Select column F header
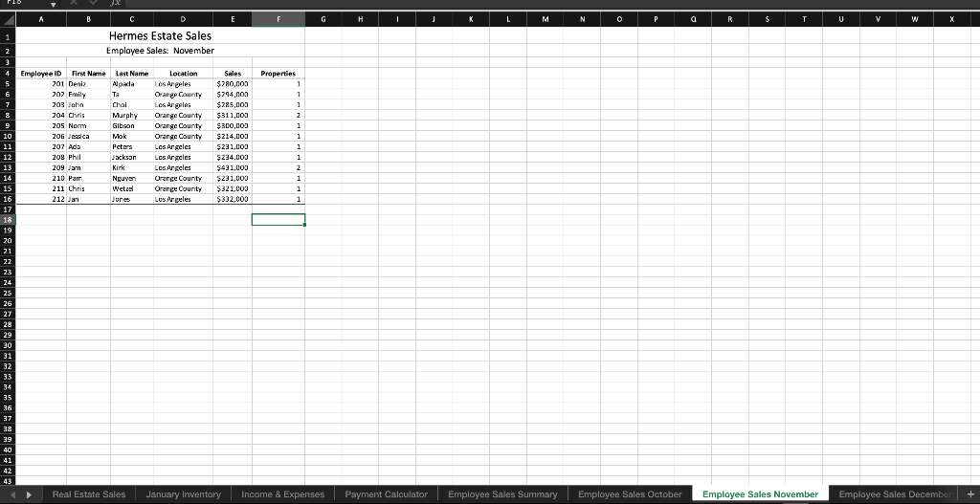 [x=278, y=19]
